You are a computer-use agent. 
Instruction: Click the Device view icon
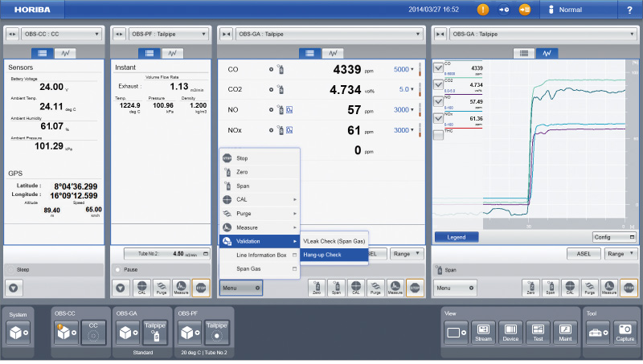[510, 331]
